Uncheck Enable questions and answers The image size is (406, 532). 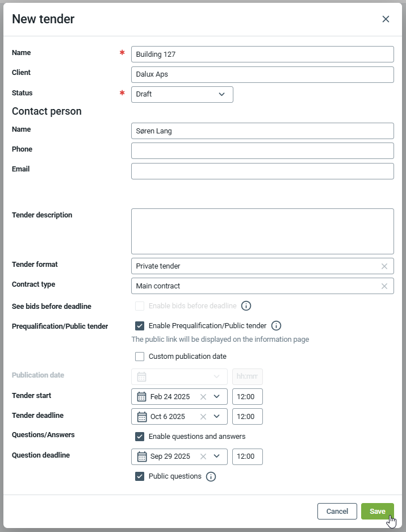[x=140, y=437]
